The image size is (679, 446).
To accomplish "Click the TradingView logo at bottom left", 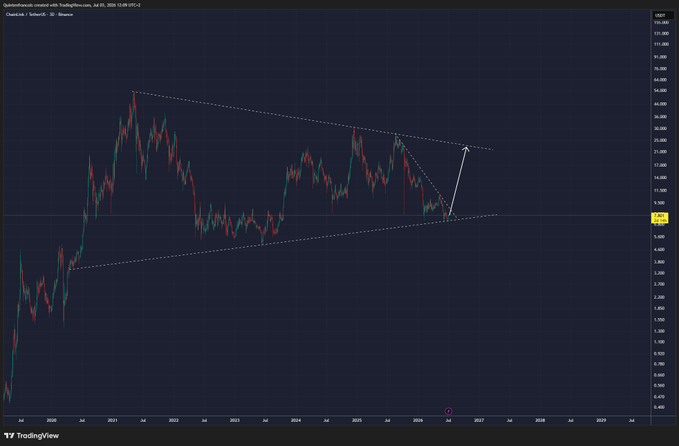I will point(31,436).
